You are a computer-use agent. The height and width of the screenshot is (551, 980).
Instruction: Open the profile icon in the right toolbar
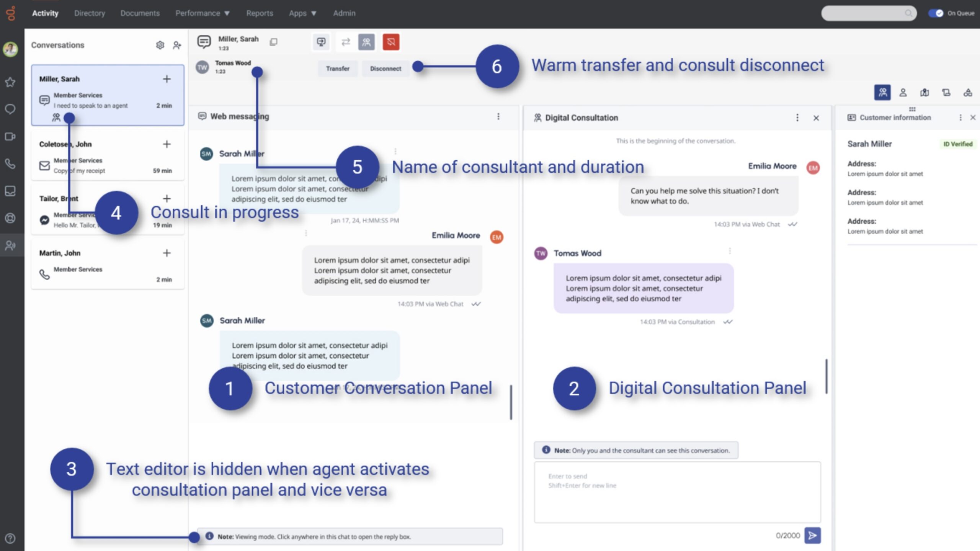click(903, 93)
